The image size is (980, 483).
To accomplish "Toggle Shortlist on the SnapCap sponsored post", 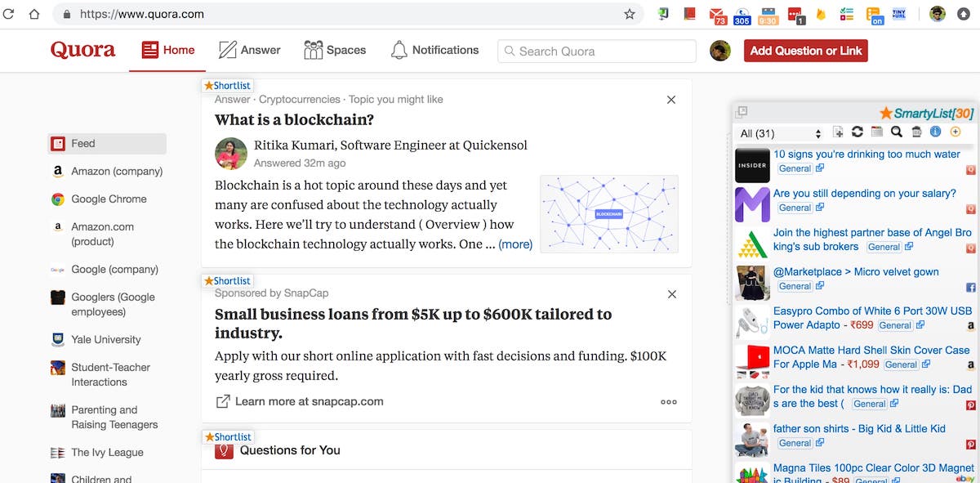I will pos(228,280).
